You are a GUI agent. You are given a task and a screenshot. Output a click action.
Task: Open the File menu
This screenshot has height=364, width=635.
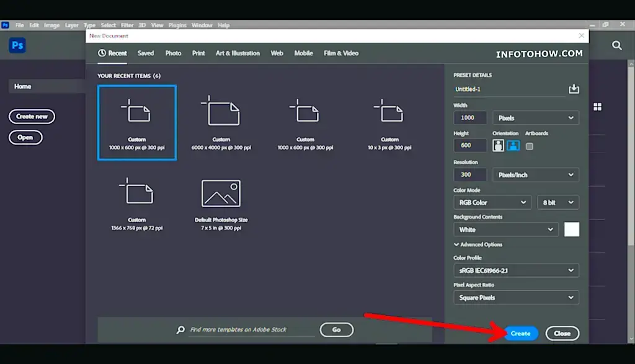(19, 25)
